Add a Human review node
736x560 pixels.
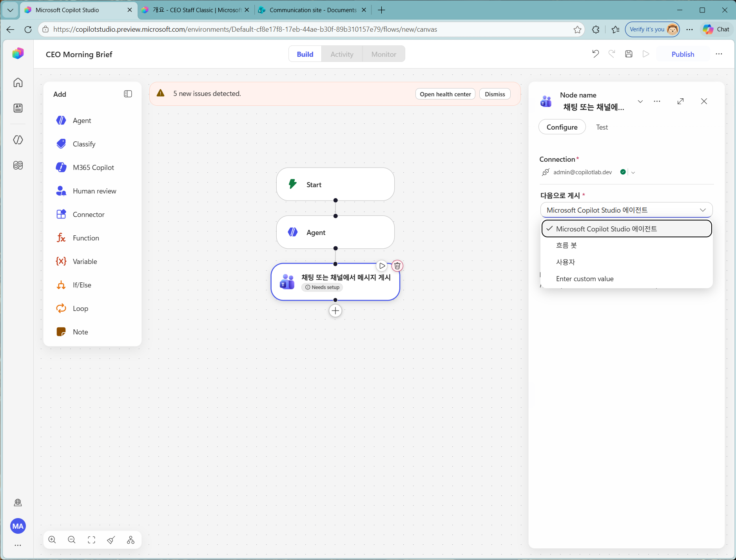click(x=92, y=191)
